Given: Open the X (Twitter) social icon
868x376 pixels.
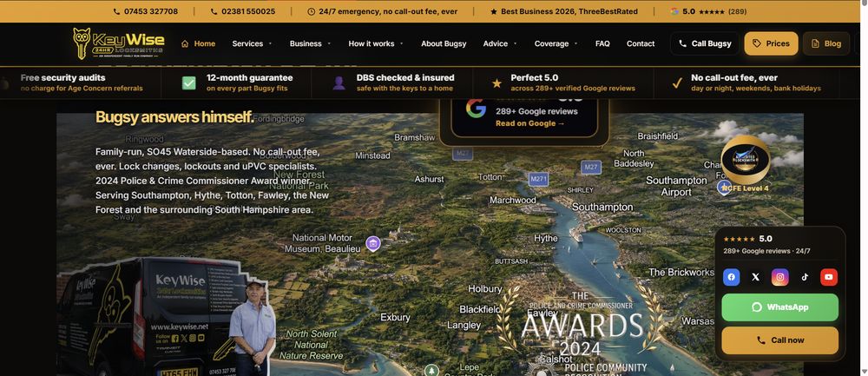Looking at the screenshot, I should (x=756, y=277).
